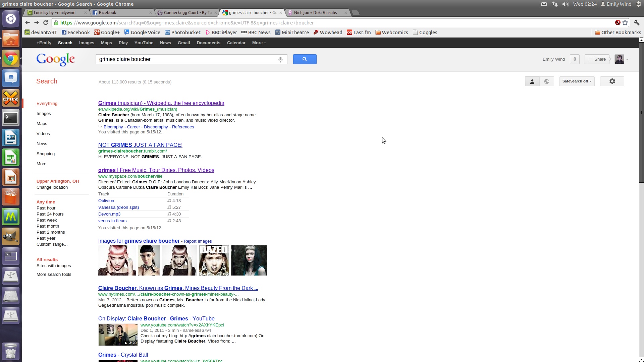This screenshot has height=362, width=644.
Task: Open the search settings gear
Action: 612,81
